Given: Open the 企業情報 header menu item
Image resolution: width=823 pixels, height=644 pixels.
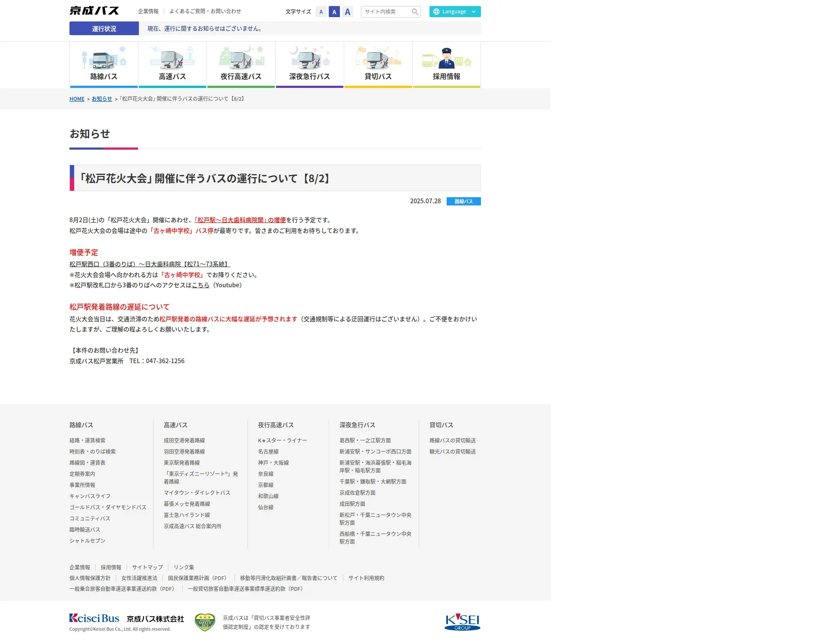Looking at the screenshot, I should pos(148,11).
